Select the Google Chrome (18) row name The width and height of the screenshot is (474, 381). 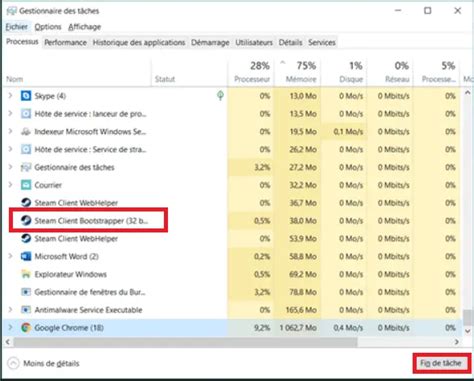pyautogui.click(x=69, y=328)
